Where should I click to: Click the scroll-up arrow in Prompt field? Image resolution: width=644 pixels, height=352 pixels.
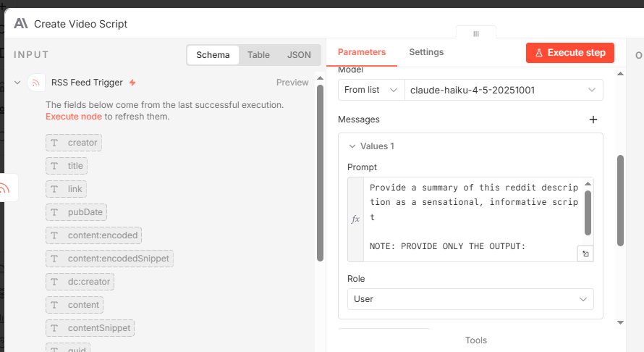click(588, 183)
